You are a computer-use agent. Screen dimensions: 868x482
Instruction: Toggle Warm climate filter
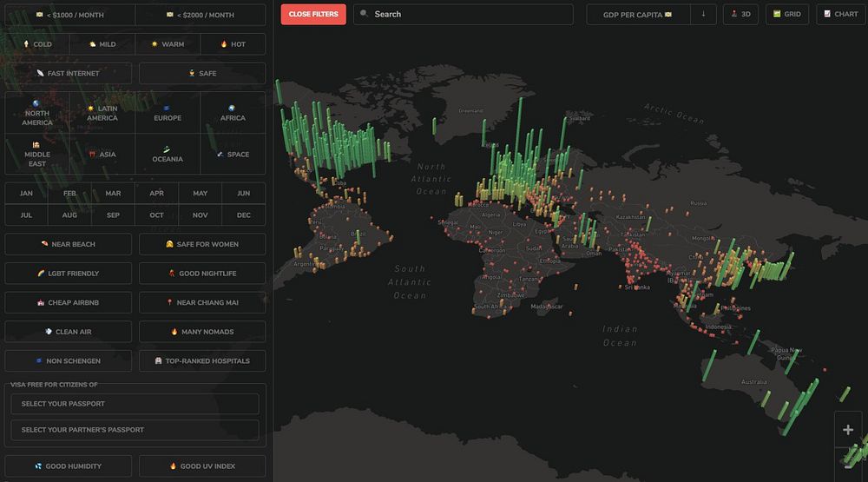[168, 44]
